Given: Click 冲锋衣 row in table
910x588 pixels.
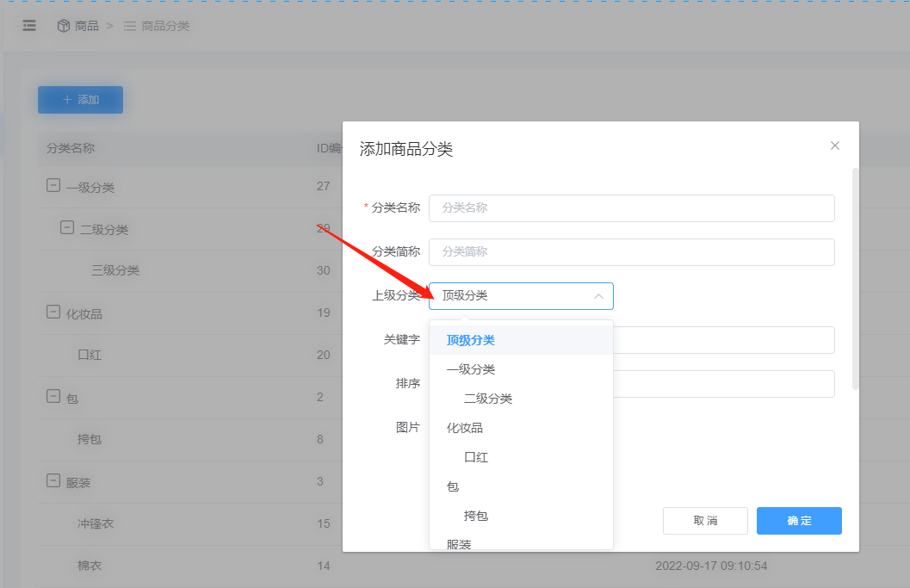Looking at the screenshot, I should point(96,523).
